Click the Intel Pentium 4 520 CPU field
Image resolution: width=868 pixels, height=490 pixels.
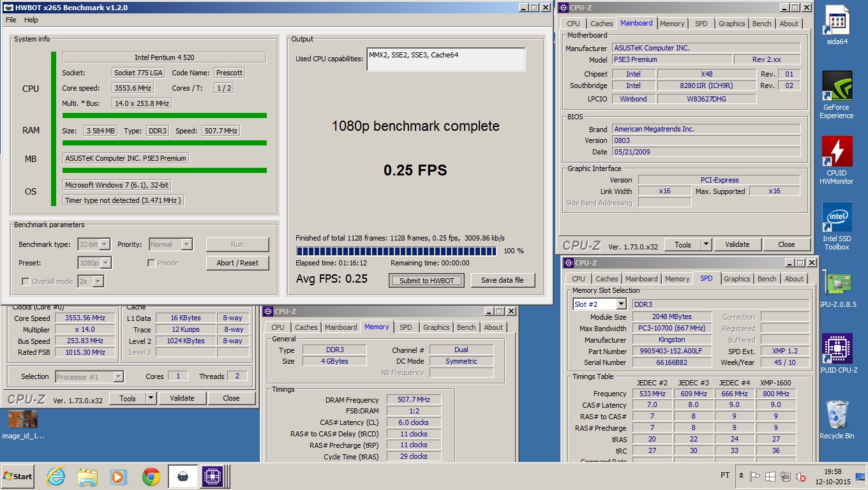(x=164, y=57)
